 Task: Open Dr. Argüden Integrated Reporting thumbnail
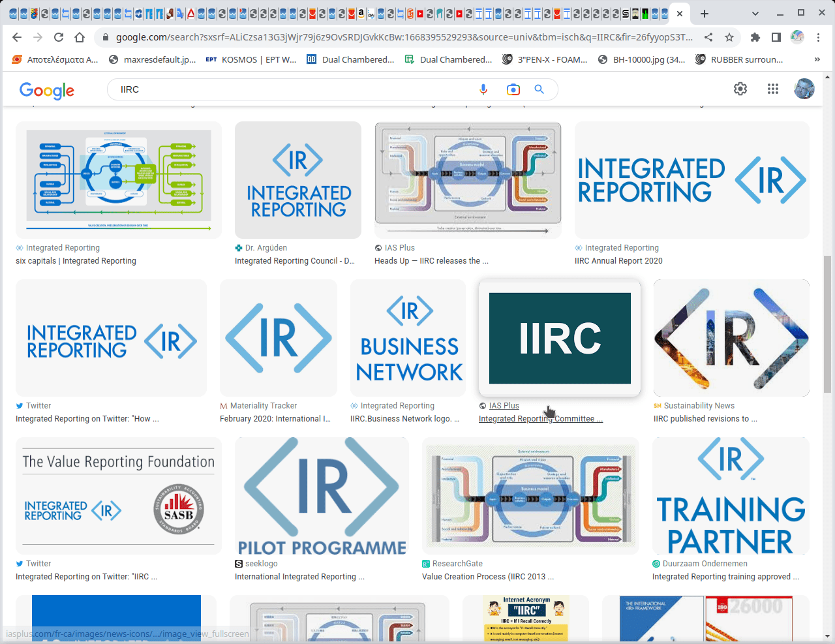[x=298, y=180]
